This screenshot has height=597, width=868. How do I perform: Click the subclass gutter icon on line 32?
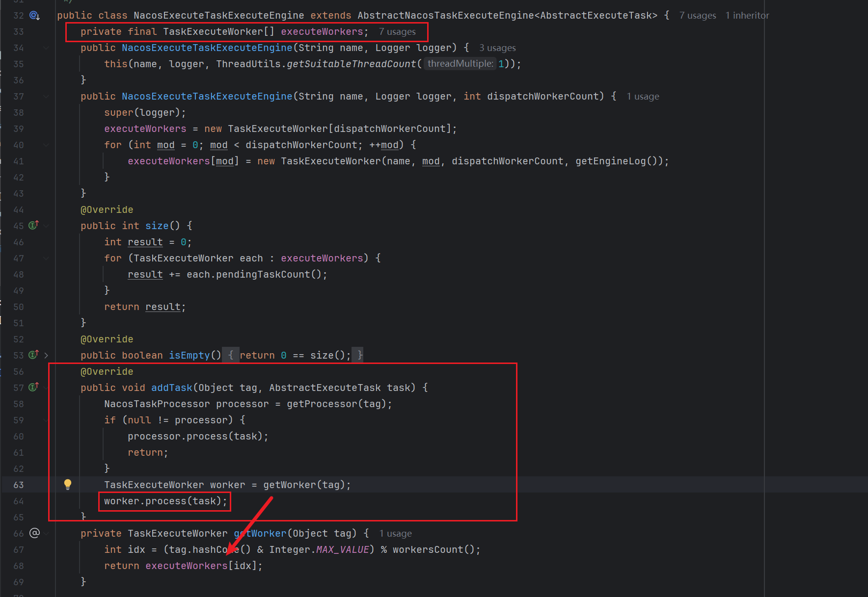34,15
